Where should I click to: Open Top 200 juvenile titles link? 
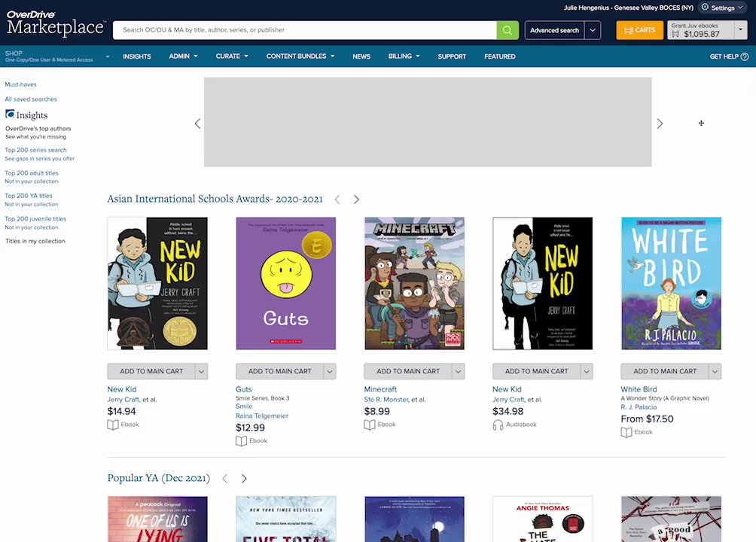pyautogui.click(x=35, y=219)
